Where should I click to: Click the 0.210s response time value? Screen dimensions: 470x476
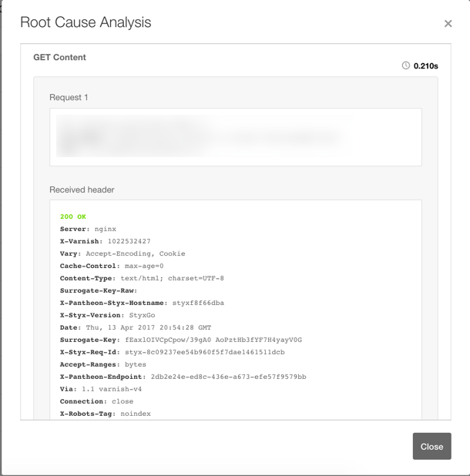point(425,66)
